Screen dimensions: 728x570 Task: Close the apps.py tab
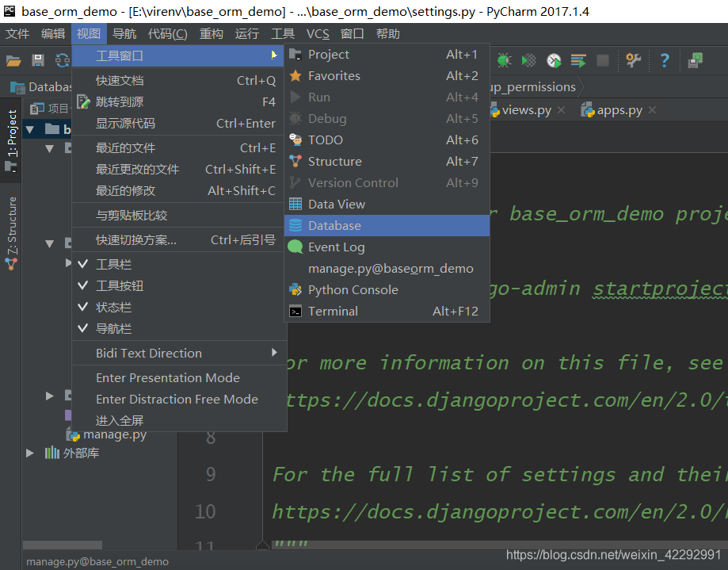(x=652, y=110)
